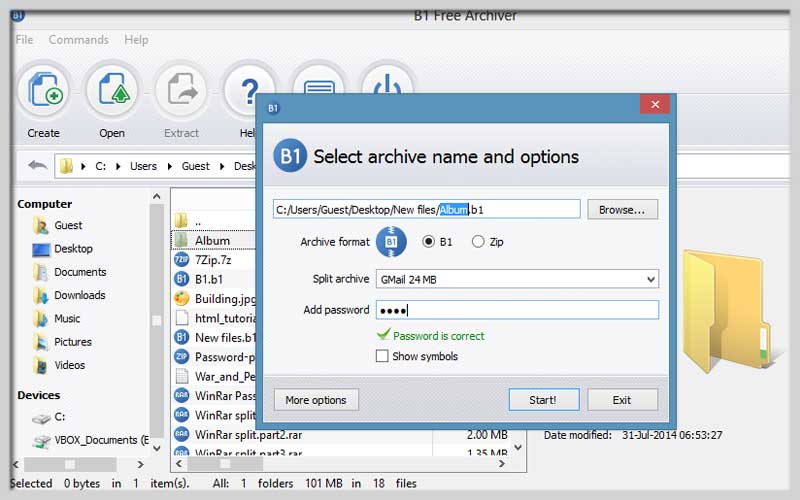
Task: Select the Password-protected zip file
Action: click(x=214, y=357)
